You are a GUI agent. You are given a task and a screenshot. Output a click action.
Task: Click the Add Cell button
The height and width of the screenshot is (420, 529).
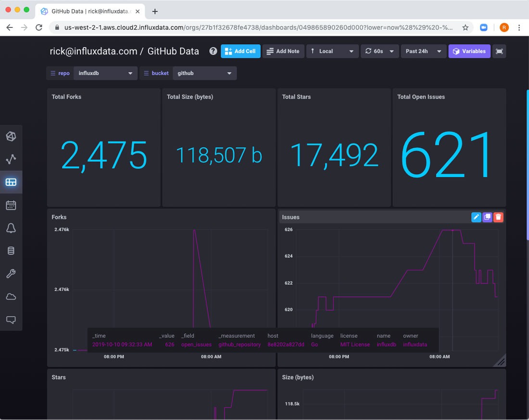click(x=240, y=51)
